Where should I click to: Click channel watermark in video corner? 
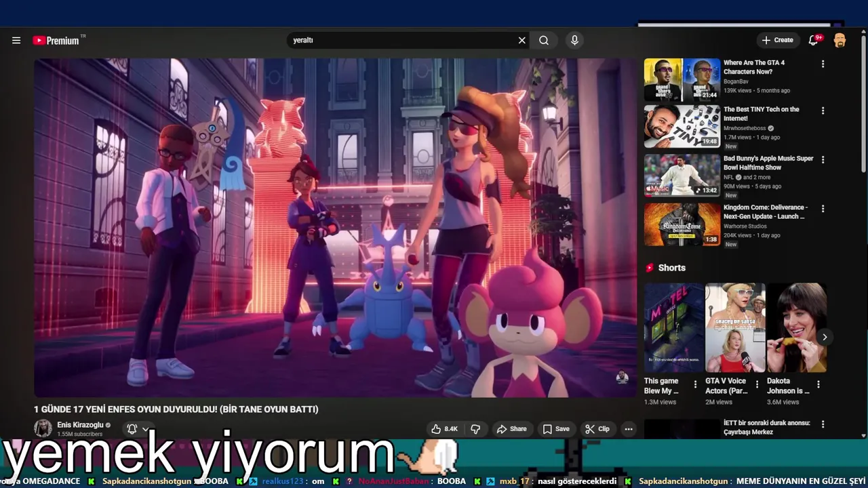tap(622, 378)
